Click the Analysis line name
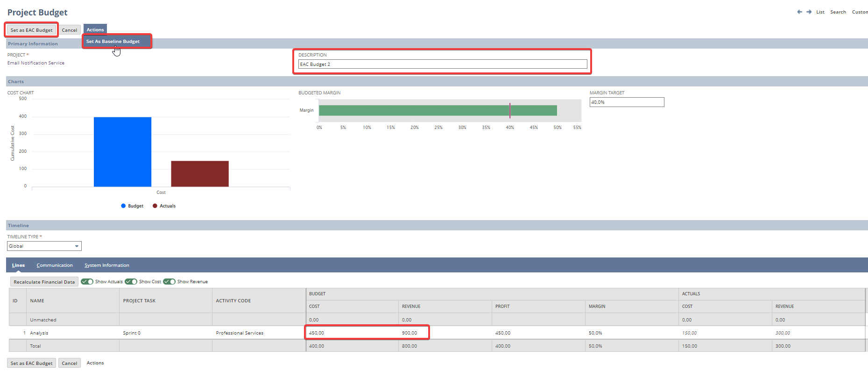This screenshot has height=371, width=868. [x=39, y=333]
